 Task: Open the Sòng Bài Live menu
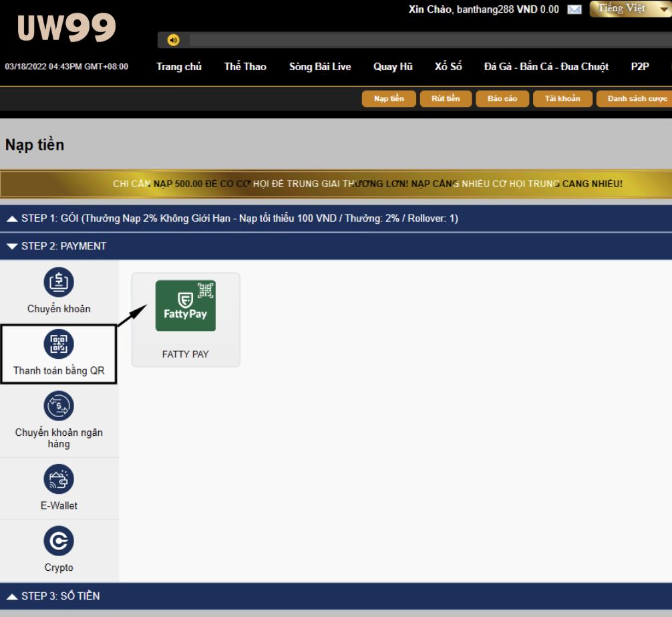(320, 66)
